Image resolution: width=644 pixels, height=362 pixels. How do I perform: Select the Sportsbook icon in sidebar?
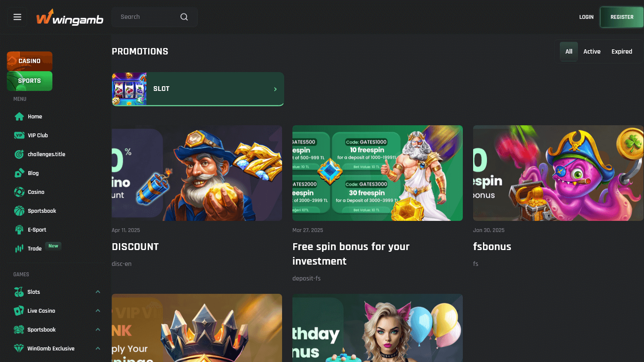[x=19, y=211]
